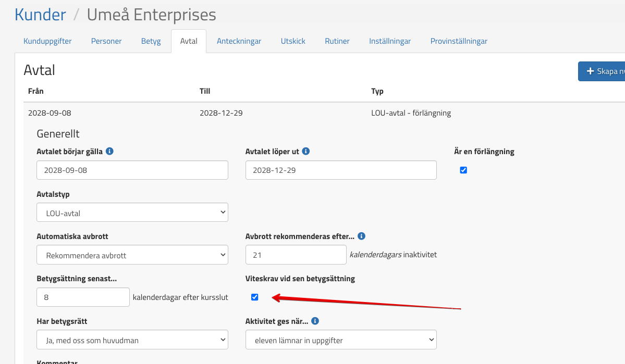Expand the Automatiska avbrott dropdown
This screenshot has height=364, width=625.
tap(132, 255)
